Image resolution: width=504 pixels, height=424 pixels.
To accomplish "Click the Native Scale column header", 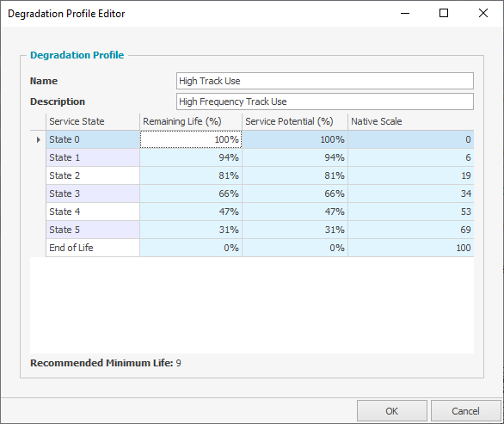I will (x=411, y=121).
